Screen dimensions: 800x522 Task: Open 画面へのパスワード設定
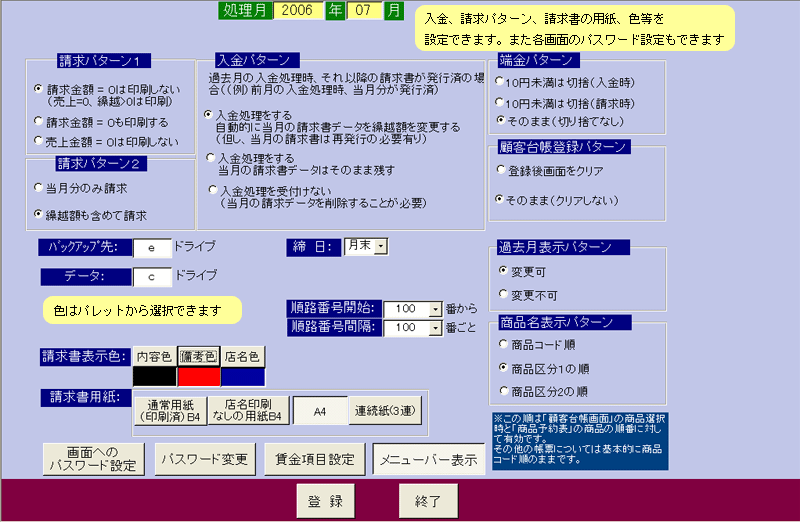tap(93, 459)
